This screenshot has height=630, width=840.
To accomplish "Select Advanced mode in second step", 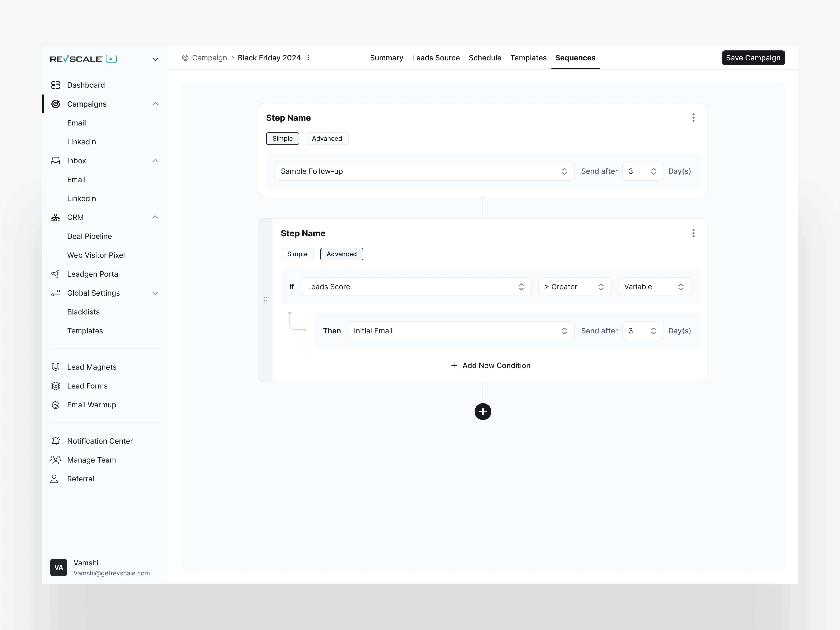I will 342,254.
